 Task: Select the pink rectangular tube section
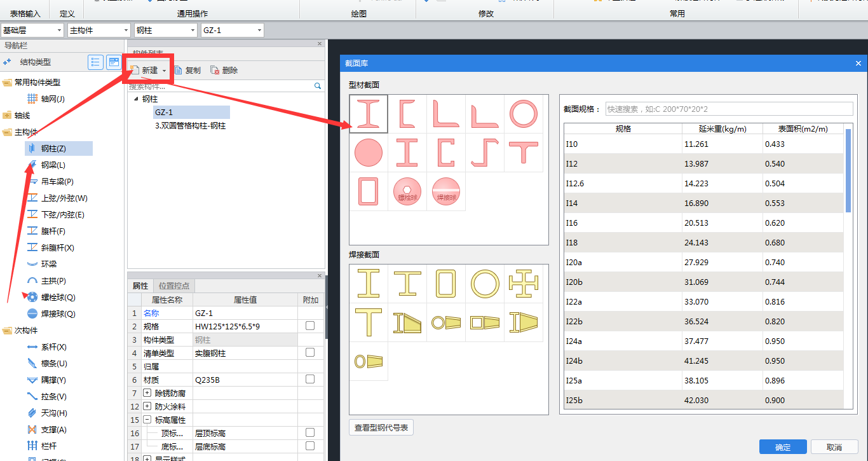pyautogui.click(x=368, y=191)
